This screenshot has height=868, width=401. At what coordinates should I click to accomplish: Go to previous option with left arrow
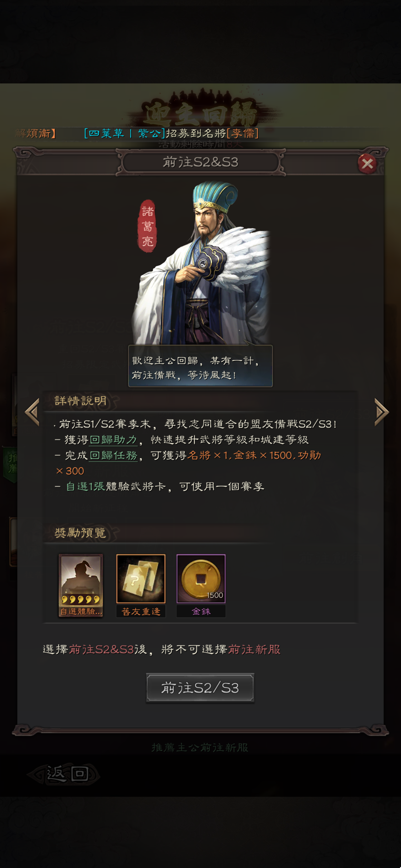(x=33, y=412)
